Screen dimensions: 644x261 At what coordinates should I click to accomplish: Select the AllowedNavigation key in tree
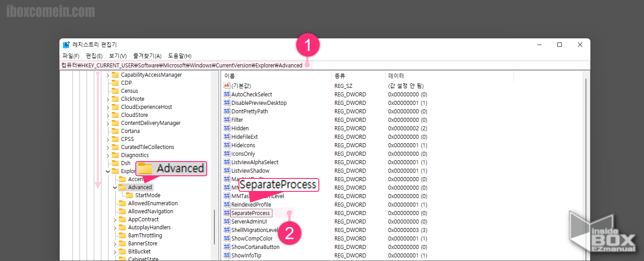[151, 211]
